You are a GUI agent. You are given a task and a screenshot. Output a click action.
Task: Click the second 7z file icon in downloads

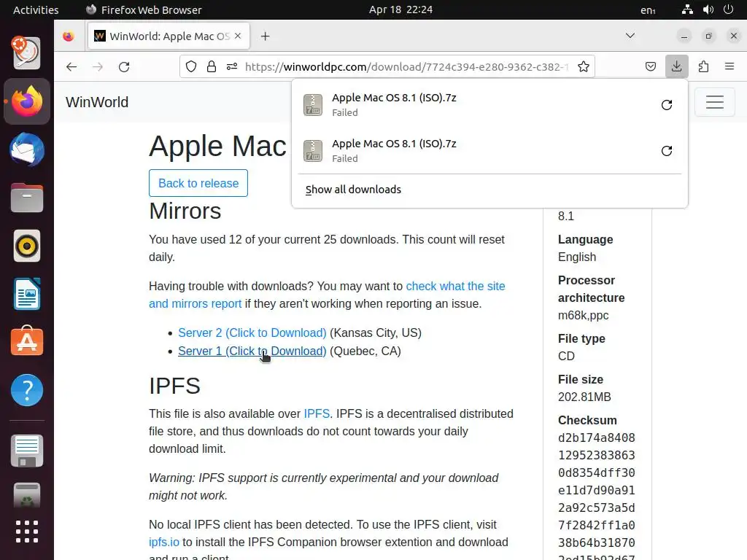313,151
